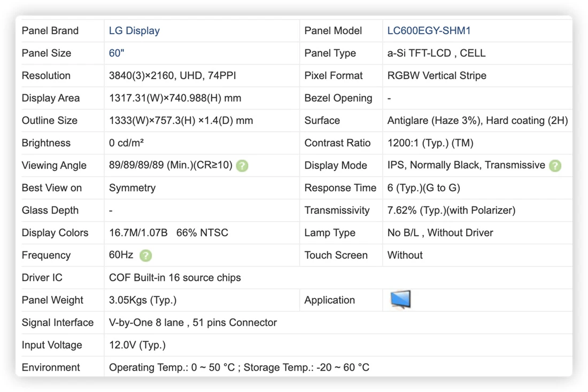The image size is (588, 392).
Task: Click the Surface Antiglare description cell
Action: click(477, 121)
